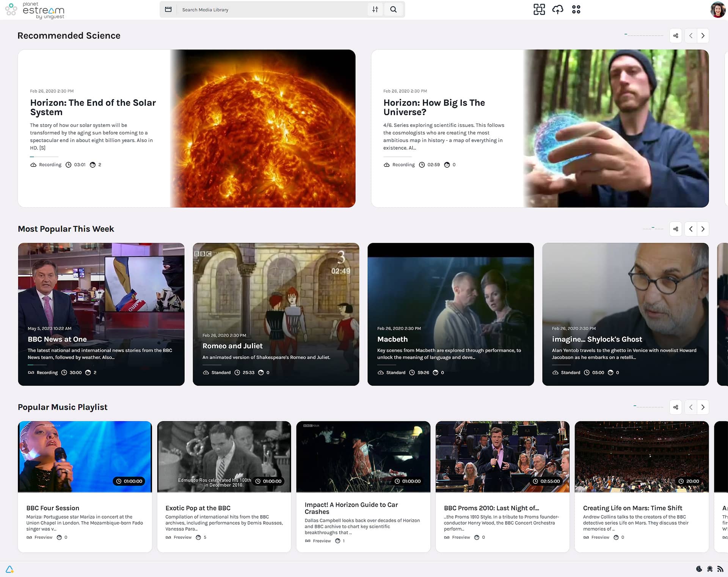Viewport: 728px width, 577px height.
Task: Go to previous Recommended Science item
Action: coord(691,36)
